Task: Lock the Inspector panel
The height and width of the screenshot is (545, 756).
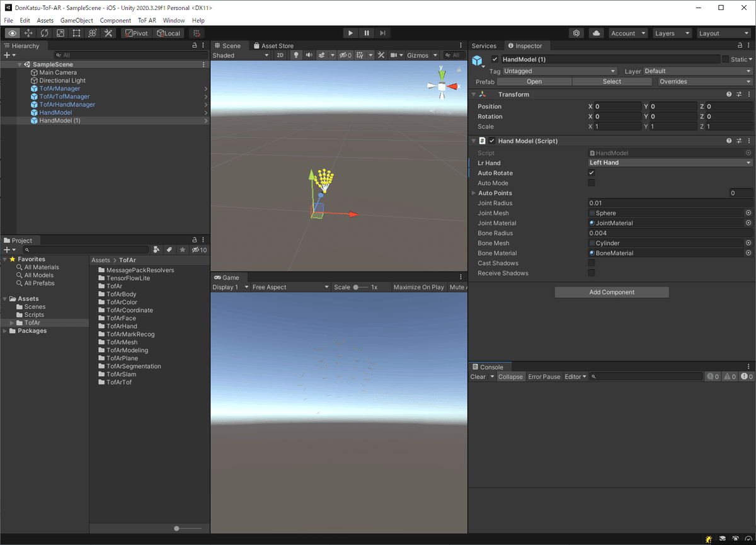Action: [740, 46]
